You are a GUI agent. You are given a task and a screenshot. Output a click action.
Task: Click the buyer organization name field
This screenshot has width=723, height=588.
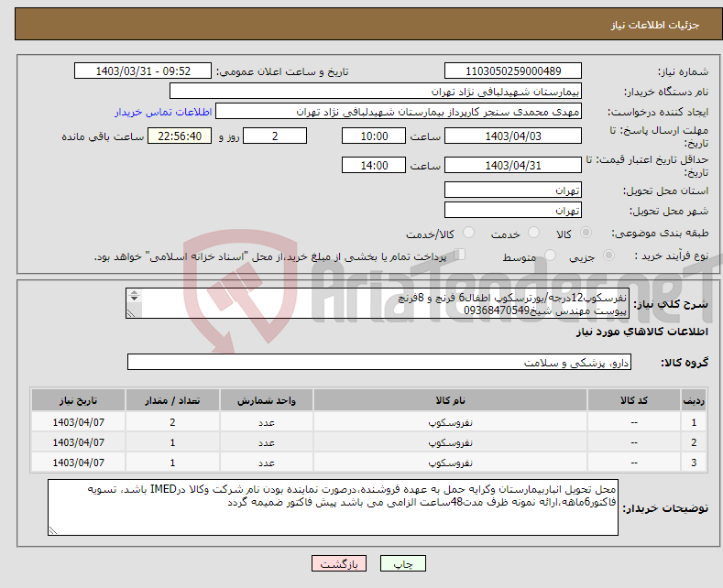[x=376, y=92]
